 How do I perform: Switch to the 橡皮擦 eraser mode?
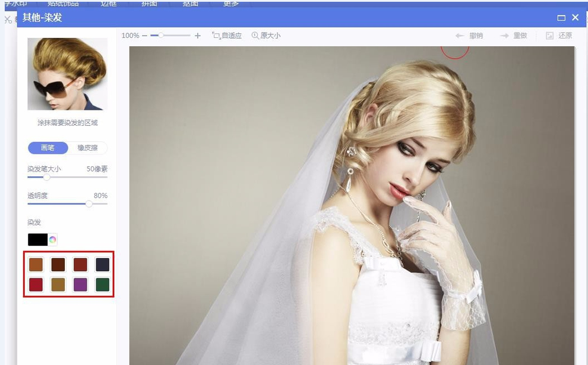[x=87, y=148]
